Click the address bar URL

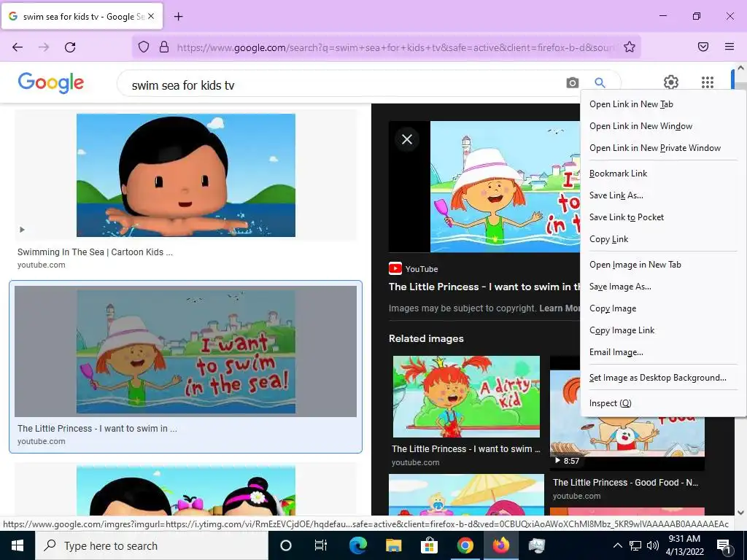click(395, 47)
